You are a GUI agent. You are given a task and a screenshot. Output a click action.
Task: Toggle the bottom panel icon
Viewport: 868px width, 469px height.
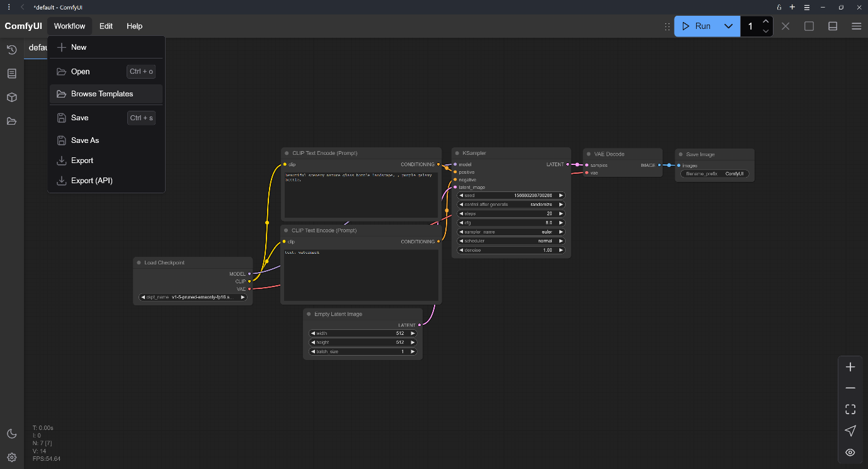click(833, 26)
